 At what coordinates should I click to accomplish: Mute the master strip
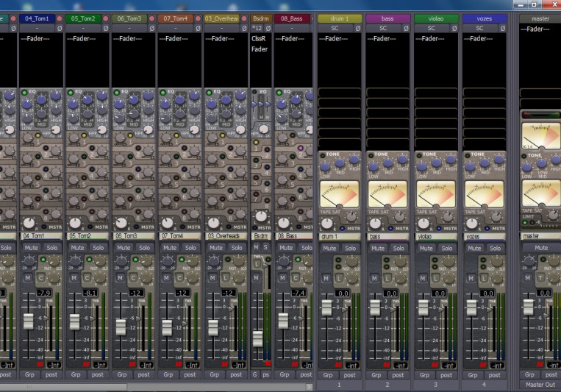[541, 247]
